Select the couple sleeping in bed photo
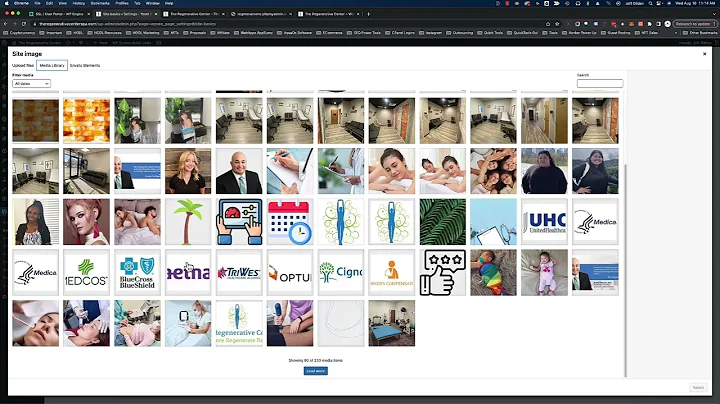720x404 pixels. click(x=137, y=222)
